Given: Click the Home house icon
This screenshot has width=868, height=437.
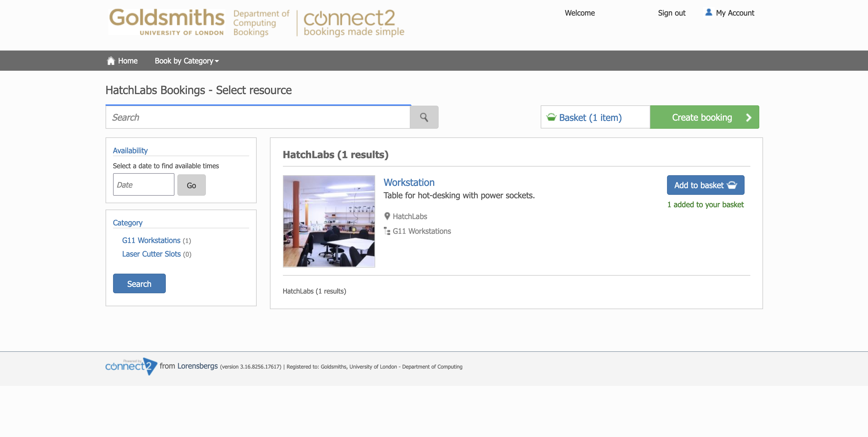Looking at the screenshot, I should pos(111,61).
